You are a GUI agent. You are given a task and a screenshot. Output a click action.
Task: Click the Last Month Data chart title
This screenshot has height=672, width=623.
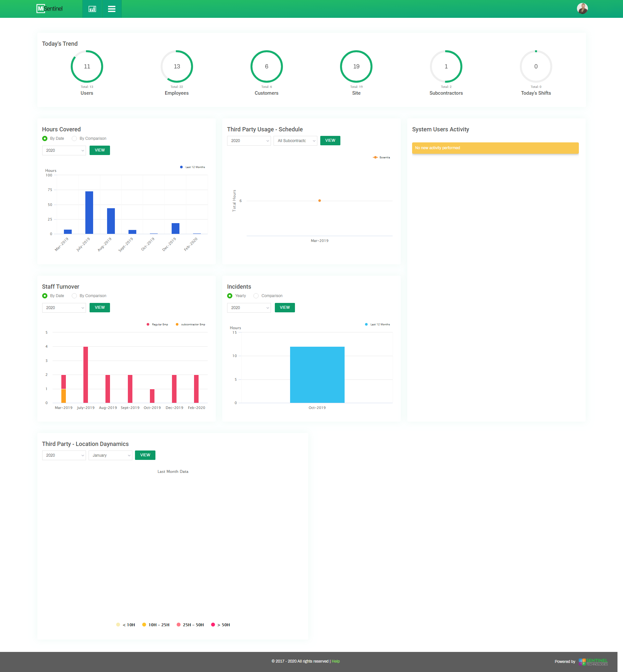[x=173, y=472]
